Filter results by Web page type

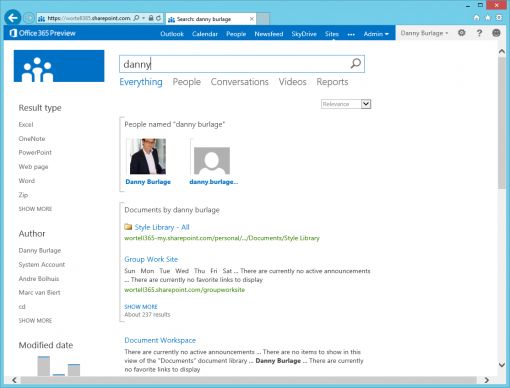point(33,167)
